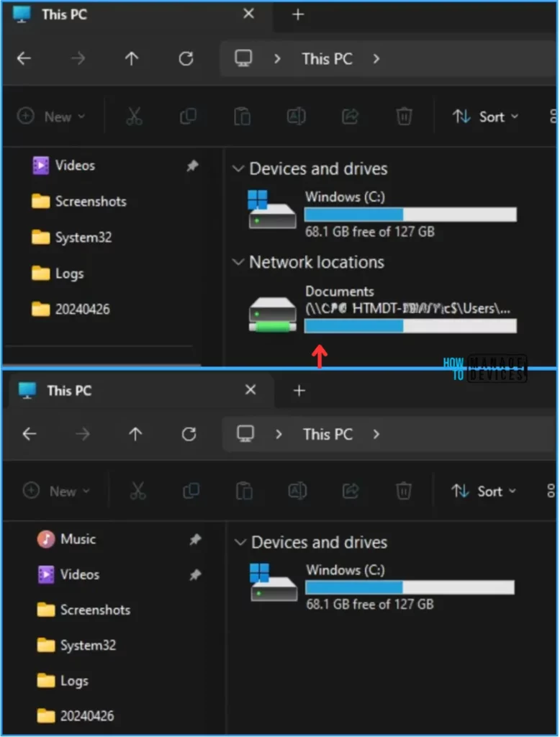Click monitor icon in lower address bar
This screenshot has width=560, height=737.
click(x=245, y=434)
